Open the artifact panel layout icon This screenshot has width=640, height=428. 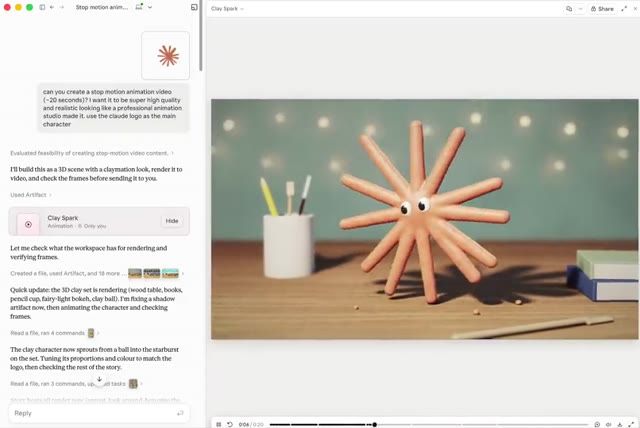click(194, 7)
